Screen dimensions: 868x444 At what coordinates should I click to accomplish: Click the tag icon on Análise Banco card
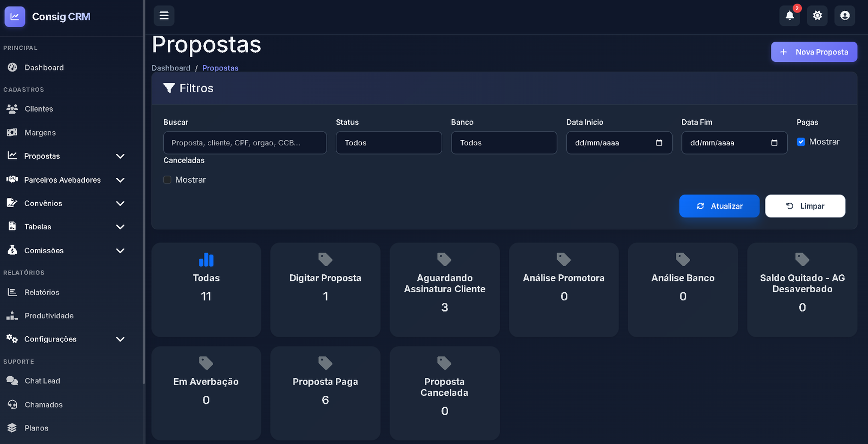coord(683,260)
